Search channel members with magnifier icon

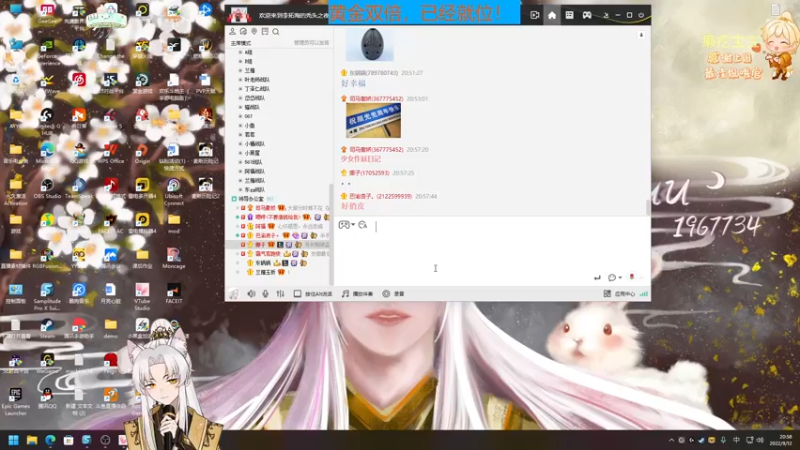276,32
